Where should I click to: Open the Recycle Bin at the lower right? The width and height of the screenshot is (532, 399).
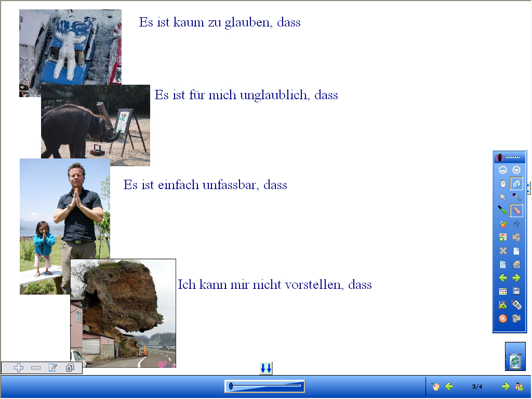pos(515,356)
